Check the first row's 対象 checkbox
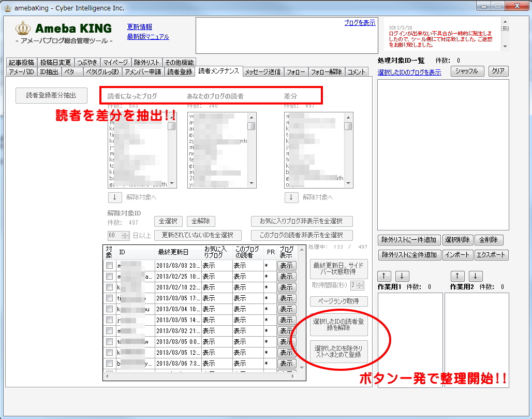The image size is (532, 419). click(x=109, y=266)
